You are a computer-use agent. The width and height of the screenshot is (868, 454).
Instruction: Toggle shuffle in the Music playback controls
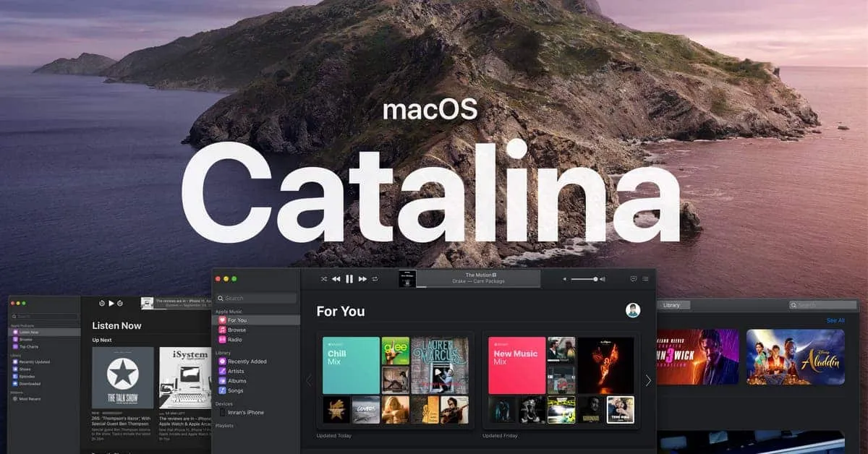(x=324, y=279)
